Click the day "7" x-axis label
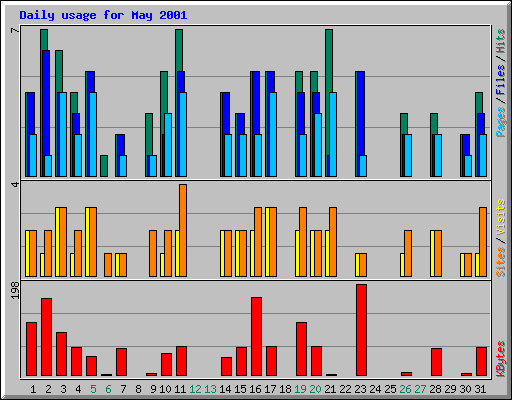This screenshot has width=512, height=400. click(x=123, y=389)
